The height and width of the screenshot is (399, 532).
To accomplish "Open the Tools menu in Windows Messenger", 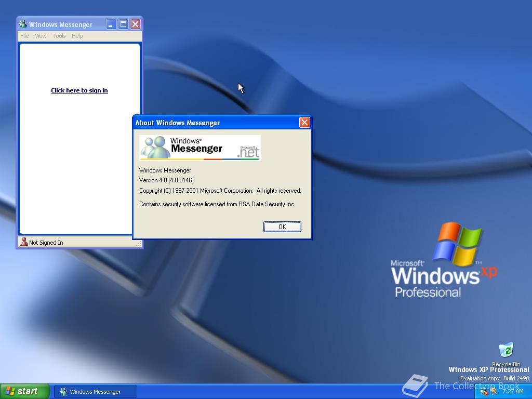I will 59,36.
